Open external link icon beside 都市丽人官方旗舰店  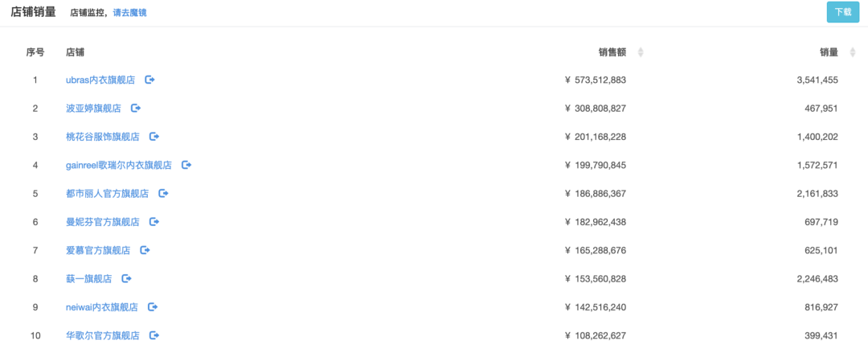pyautogui.click(x=163, y=194)
